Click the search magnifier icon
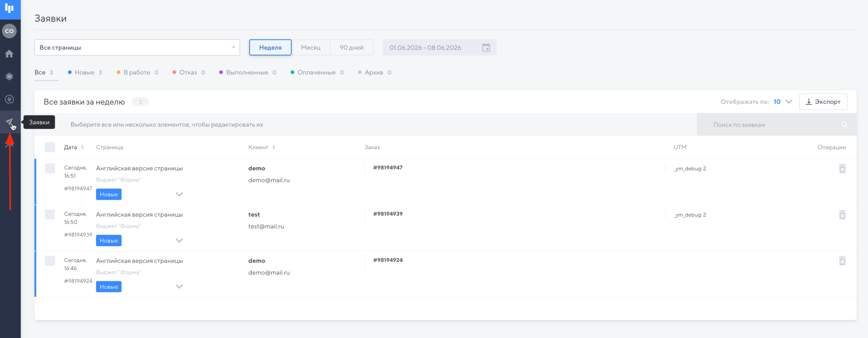 (x=844, y=124)
